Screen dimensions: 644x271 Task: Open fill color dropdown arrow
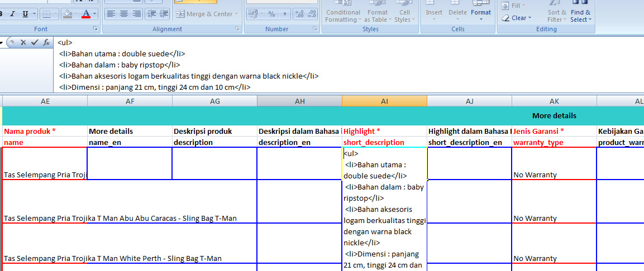click(77, 14)
